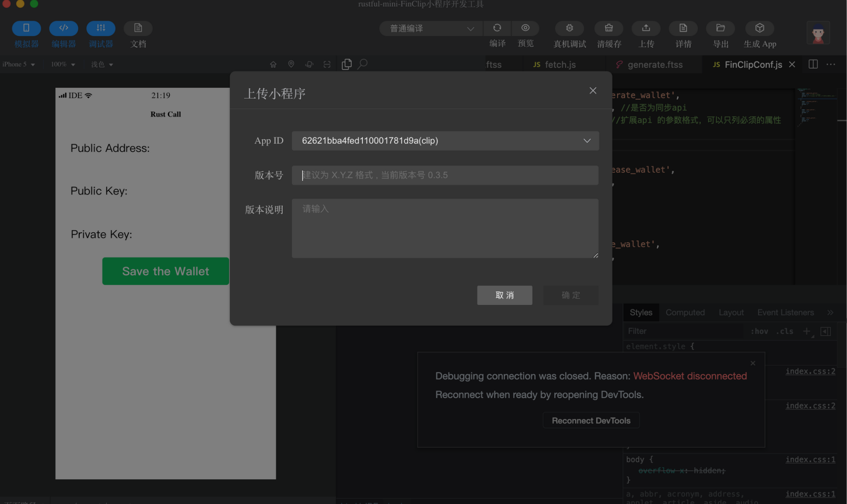Image resolution: width=847 pixels, height=504 pixels.
Task: Click the export (导出) folder icon
Action: (721, 28)
